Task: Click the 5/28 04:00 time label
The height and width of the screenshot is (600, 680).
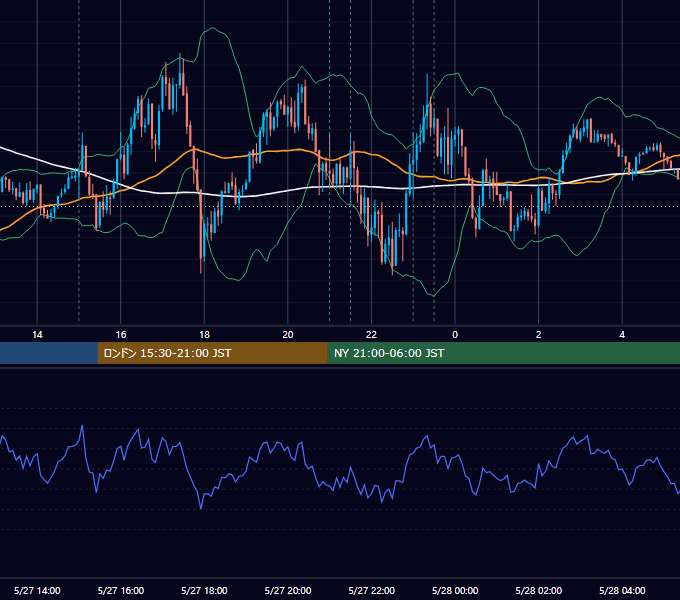Action: tap(622, 590)
